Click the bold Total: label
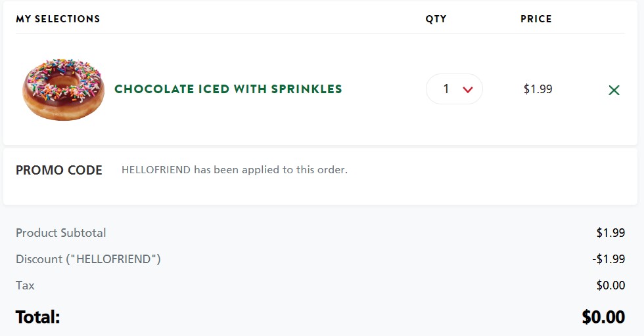Image resolution: width=644 pixels, height=336 pixels. click(x=37, y=318)
